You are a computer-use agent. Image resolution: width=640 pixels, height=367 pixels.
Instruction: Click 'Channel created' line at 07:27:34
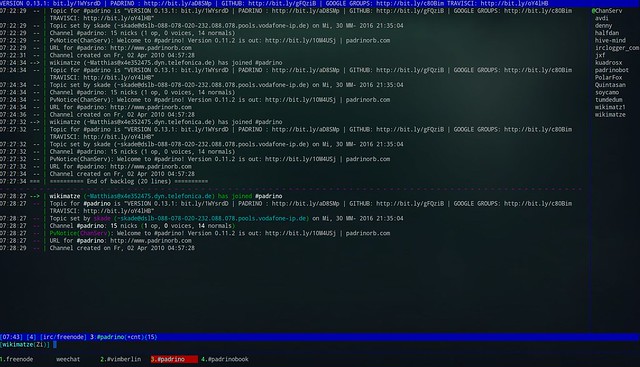(x=122, y=174)
